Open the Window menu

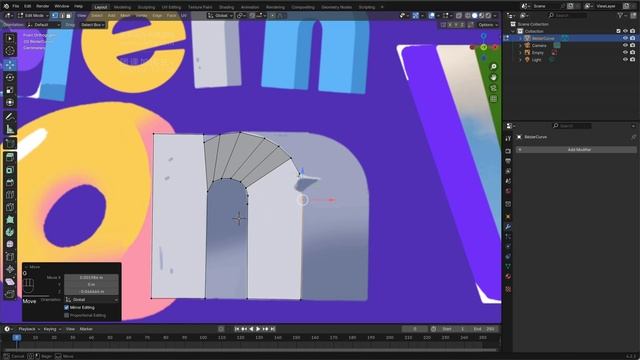[62, 7]
